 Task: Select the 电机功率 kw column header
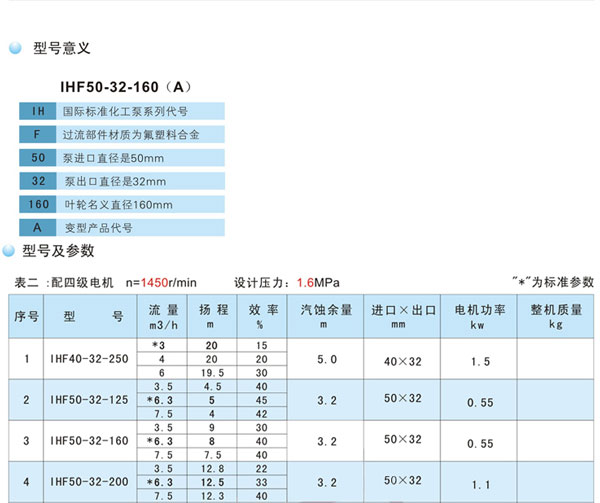point(478,316)
